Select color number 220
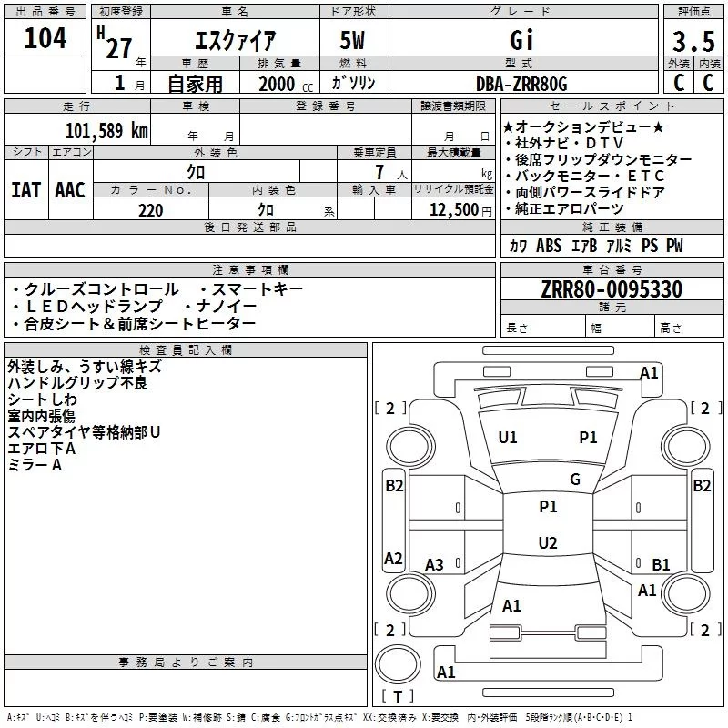728x728 pixels. 151,210
